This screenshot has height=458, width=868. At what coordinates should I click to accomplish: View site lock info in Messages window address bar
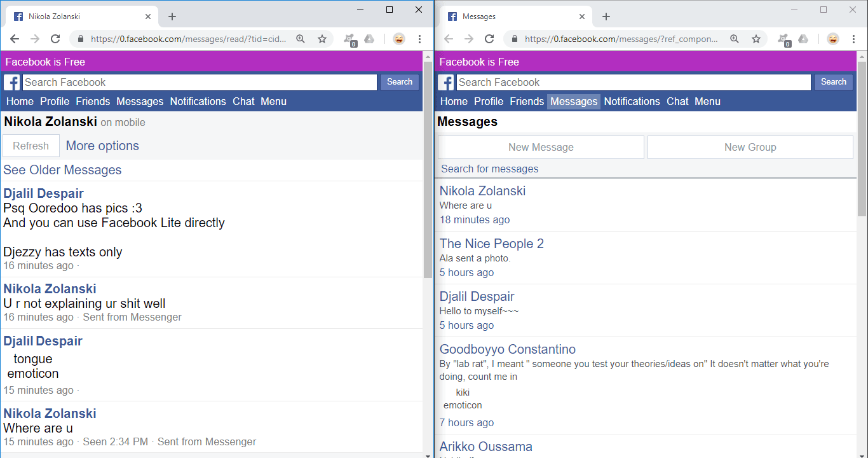coord(515,39)
